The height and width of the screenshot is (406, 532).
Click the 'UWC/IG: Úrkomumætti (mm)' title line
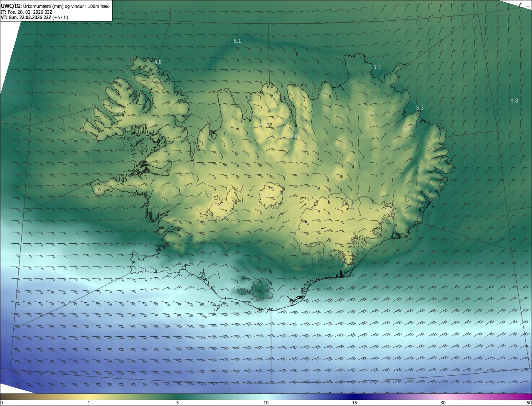click(55, 6)
